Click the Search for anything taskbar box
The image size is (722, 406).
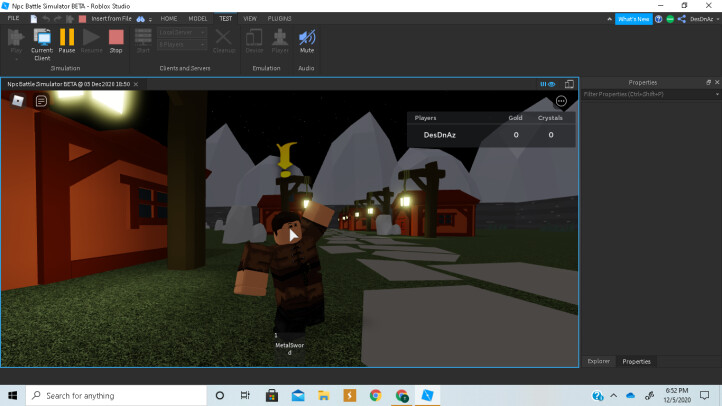click(116, 395)
